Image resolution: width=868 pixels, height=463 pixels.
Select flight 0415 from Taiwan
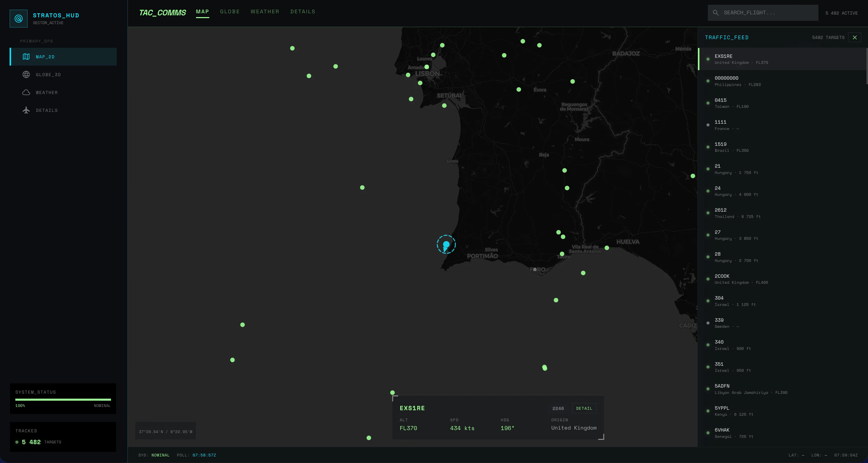782,103
